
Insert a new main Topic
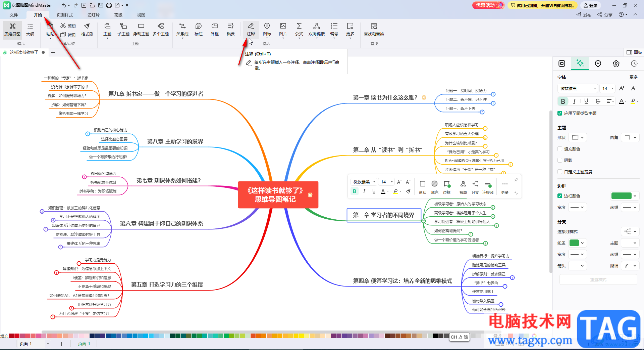[107, 30]
